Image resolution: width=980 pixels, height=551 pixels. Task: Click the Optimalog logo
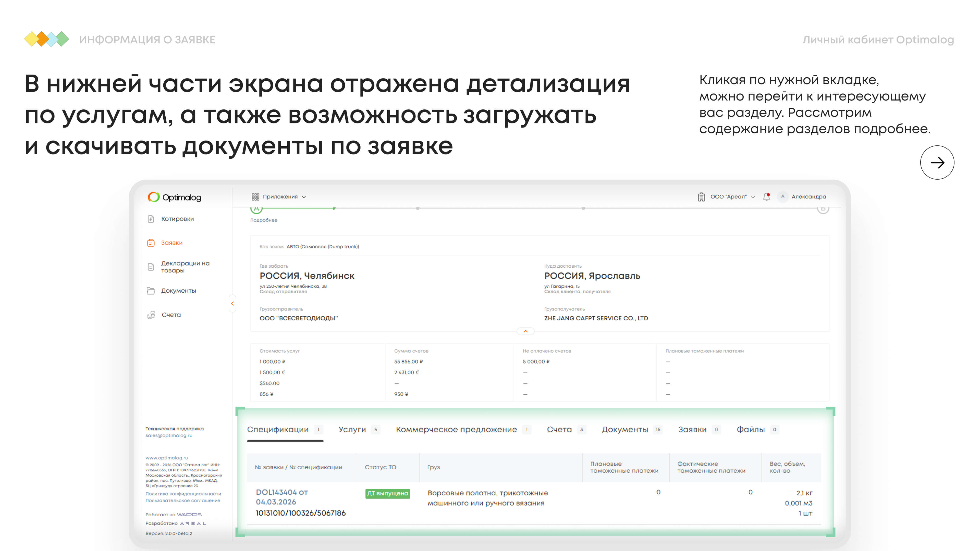pyautogui.click(x=174, y=197)
